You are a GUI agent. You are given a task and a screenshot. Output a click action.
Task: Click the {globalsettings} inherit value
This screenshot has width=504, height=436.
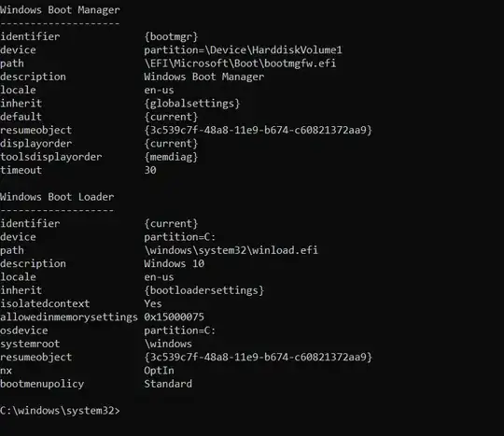click(192, 104)
